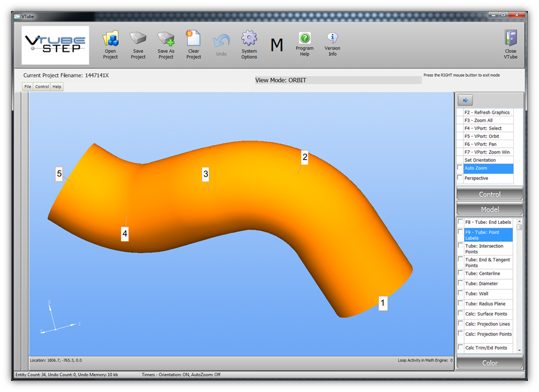Toggle the Perspective checkbox

click(460, 178)
